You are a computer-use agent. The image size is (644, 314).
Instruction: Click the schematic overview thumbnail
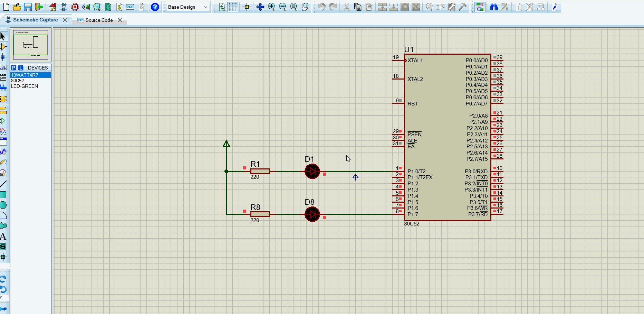pyautogui.click(x=30, y=45)
